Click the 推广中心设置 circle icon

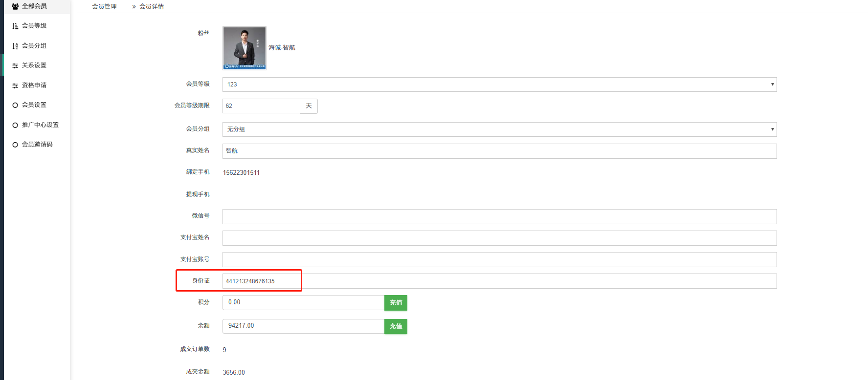point(15,125)
